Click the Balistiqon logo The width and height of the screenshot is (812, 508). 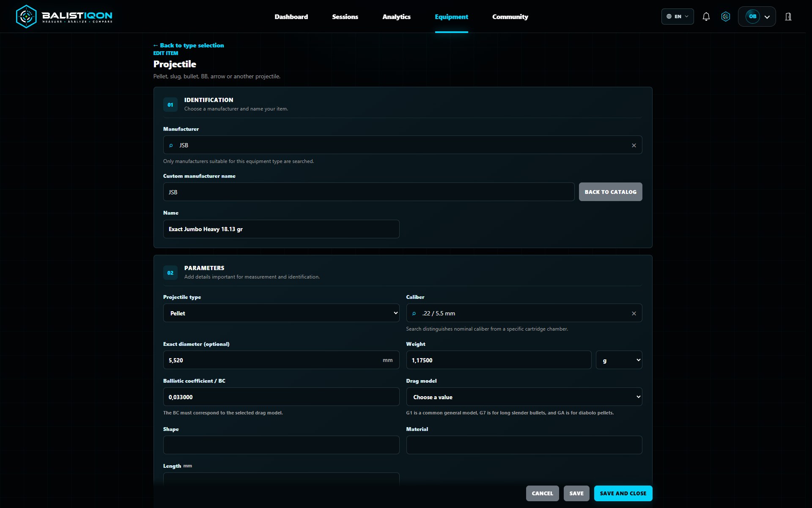64,17
